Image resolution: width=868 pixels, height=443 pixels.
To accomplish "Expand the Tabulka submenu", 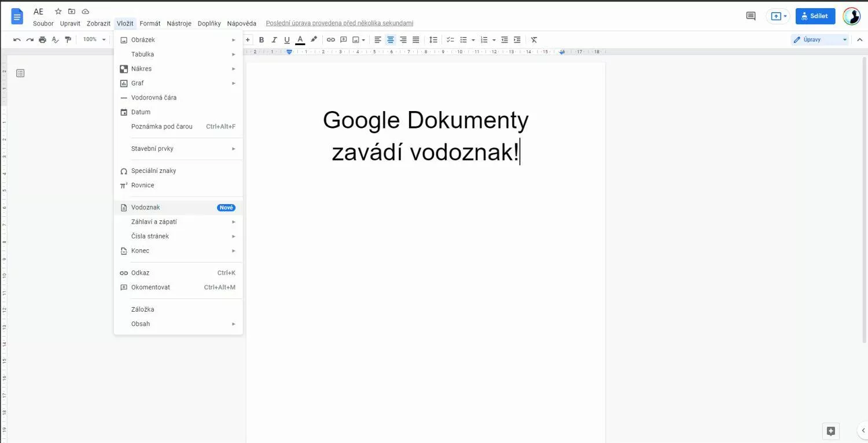I will 178,54.
